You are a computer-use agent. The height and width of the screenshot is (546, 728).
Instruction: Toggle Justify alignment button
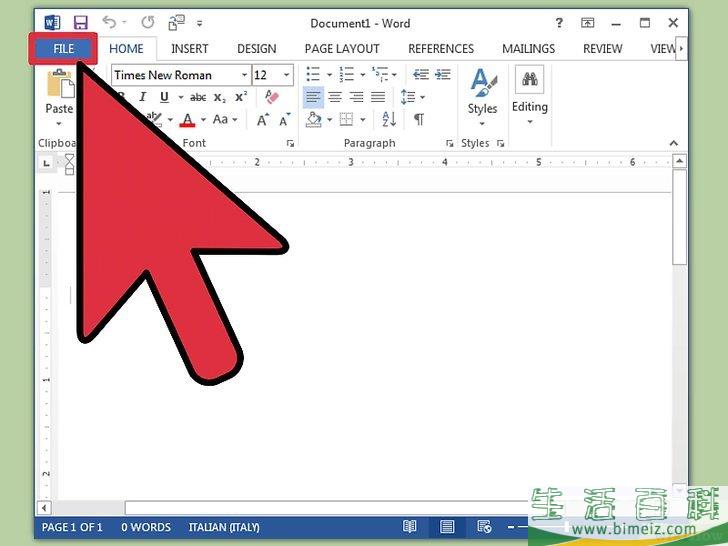coord(378,97)
